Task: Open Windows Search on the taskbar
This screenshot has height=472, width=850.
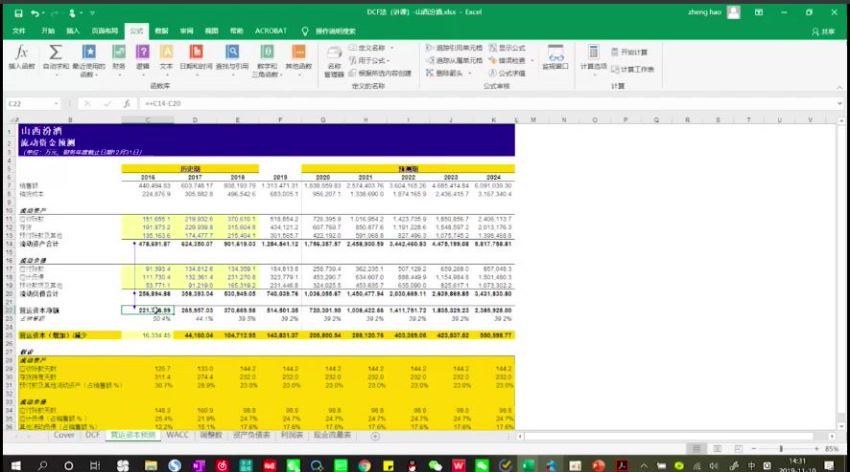Action: pos(42,465)
